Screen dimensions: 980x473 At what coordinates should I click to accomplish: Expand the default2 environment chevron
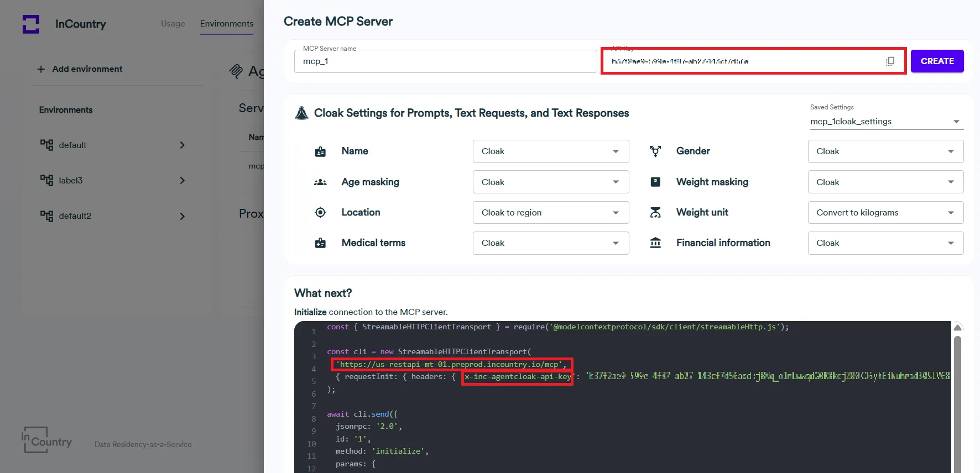[182, 216]
